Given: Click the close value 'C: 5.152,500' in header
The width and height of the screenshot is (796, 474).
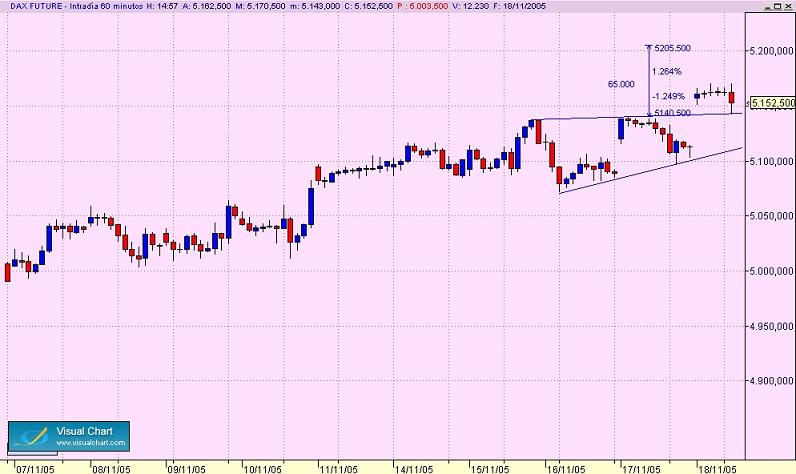Looking at the screenshot, I should tap(368, 6).
